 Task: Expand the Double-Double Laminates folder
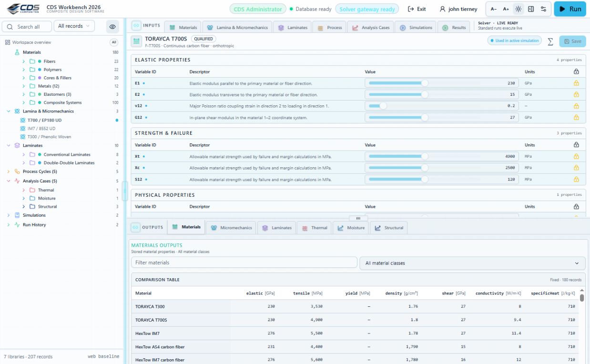(23, 163)
